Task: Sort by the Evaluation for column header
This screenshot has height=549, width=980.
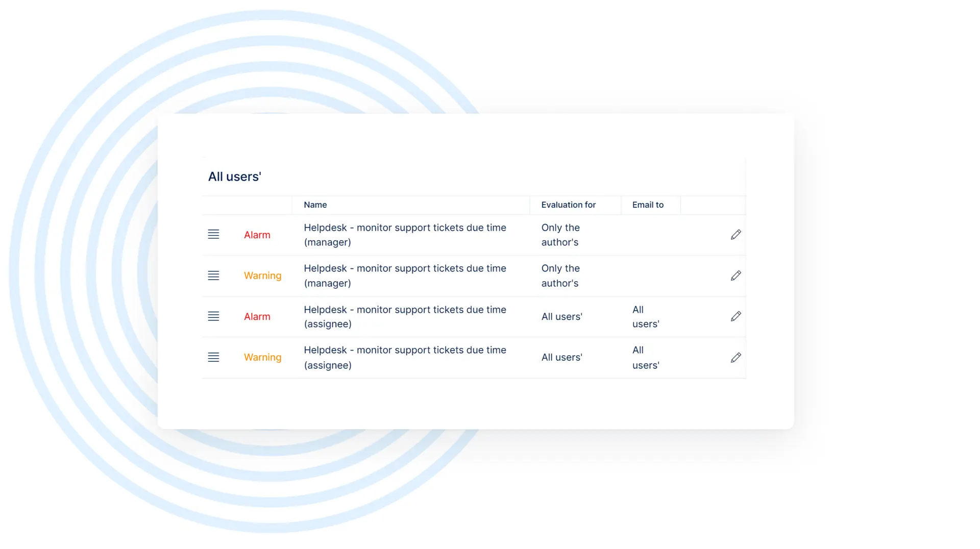Action: pos(569,205)
